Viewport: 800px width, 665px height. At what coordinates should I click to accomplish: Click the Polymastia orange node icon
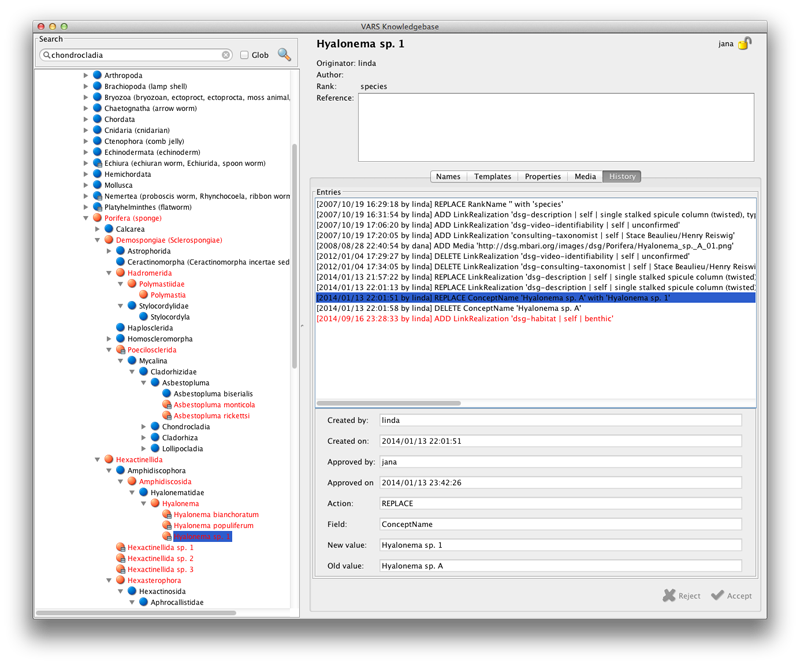point(143,294)
